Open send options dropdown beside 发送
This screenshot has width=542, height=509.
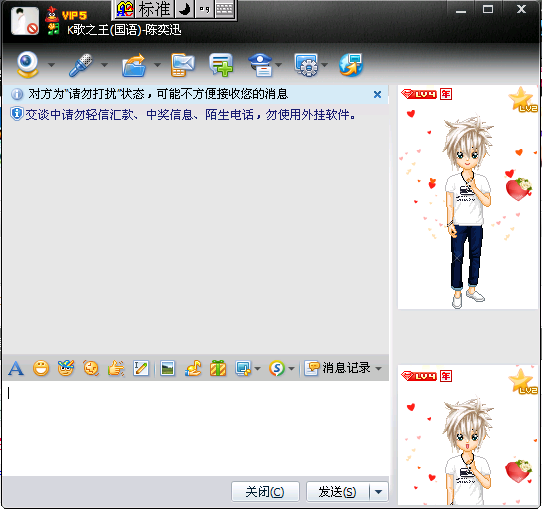[x=379, y=491]
